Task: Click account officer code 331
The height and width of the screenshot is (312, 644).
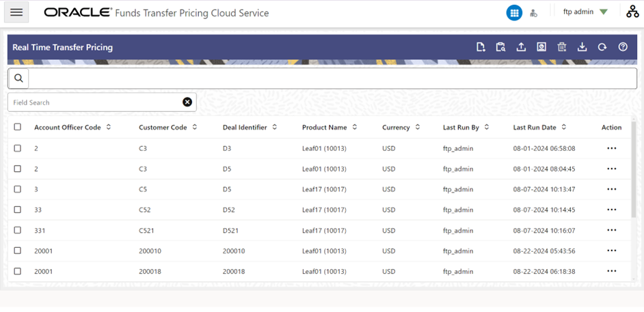Action: click(x=40, y=230)
